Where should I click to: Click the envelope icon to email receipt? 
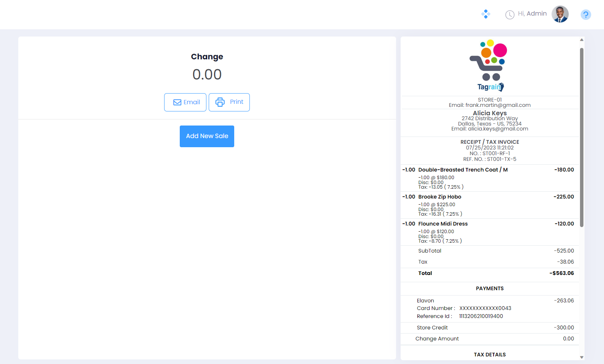177,102
